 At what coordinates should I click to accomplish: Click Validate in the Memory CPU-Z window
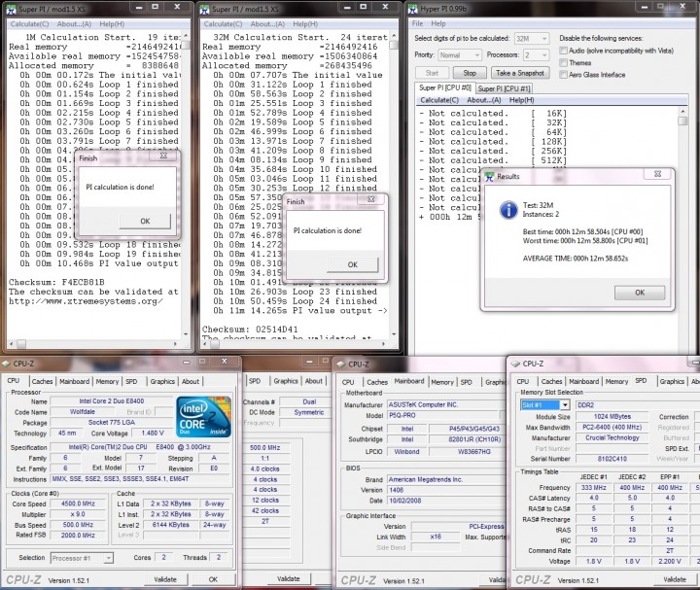[x=289, y=579]
